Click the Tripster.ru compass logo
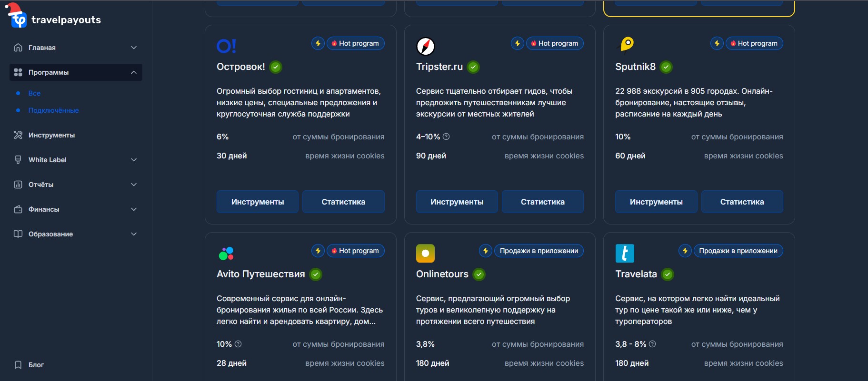The image size is (868, 381). click(x=425, y=46)
